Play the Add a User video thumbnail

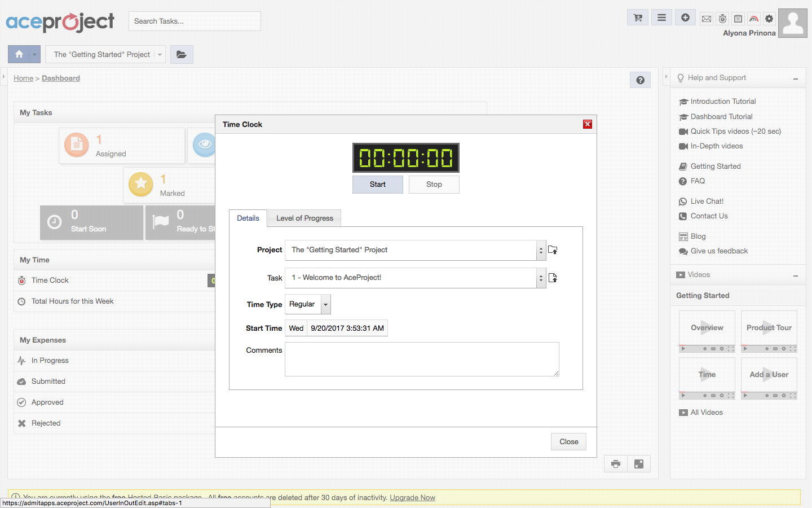(x=769, y=378)
